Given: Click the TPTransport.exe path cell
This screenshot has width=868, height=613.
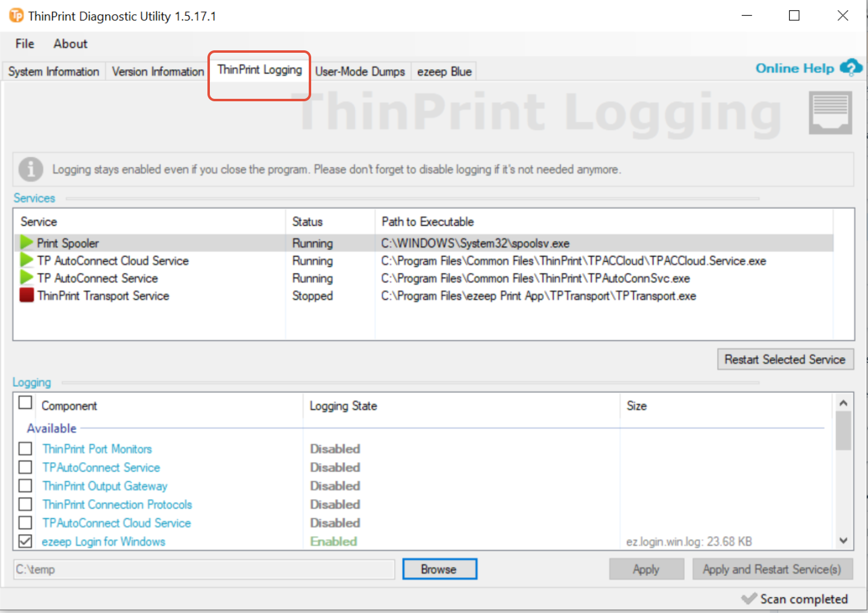Looking at the screenshot, I should (x=538, y=296).
